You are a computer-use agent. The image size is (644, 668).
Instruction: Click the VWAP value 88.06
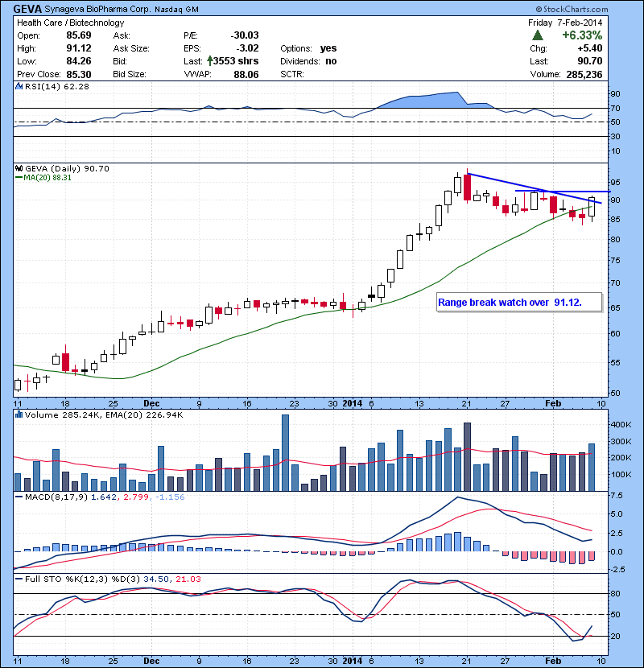(246, 74)
